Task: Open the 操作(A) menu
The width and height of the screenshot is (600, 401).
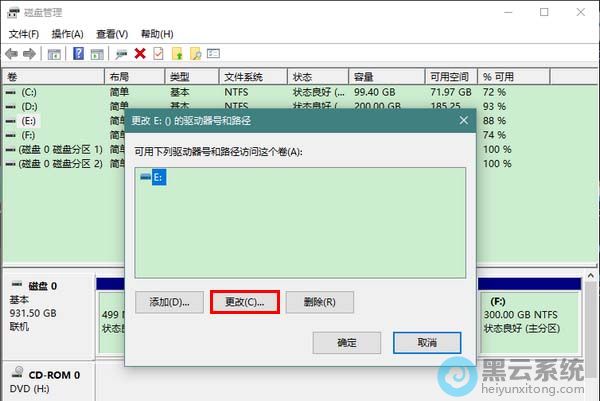Action: click(x=68, y=33)
